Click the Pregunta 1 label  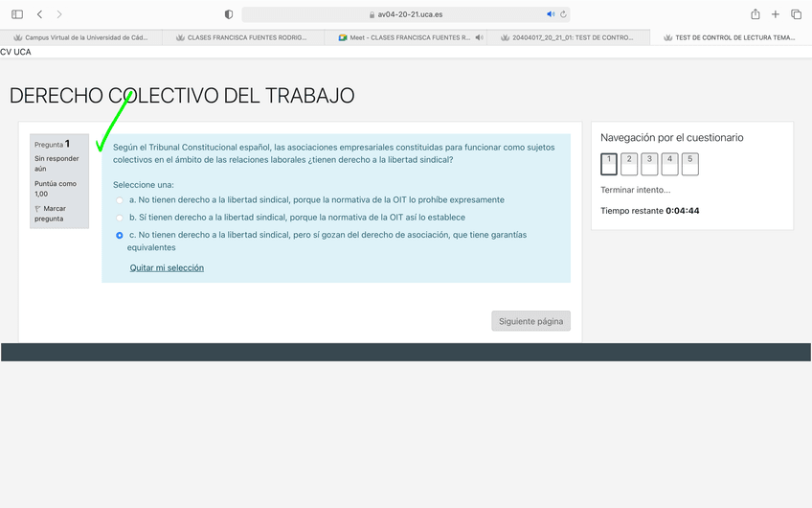52,144
